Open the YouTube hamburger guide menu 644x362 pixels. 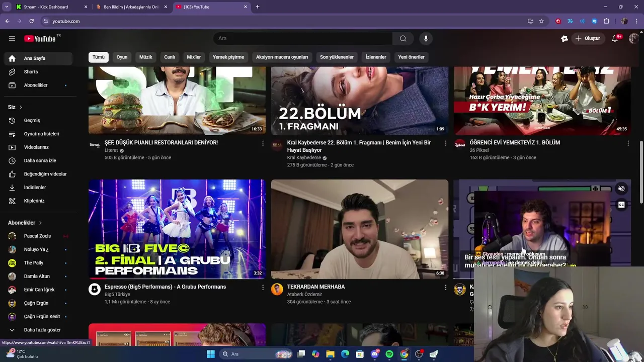point(12,38)
